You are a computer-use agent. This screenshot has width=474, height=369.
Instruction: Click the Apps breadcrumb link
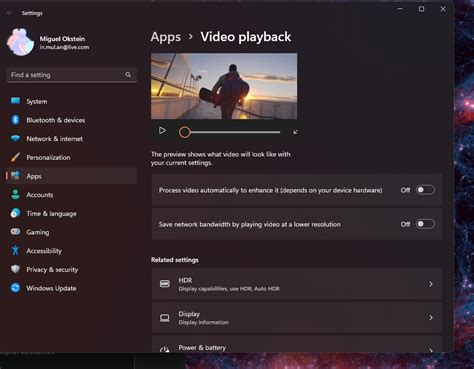pyautogui.click(x=166, y=37)
